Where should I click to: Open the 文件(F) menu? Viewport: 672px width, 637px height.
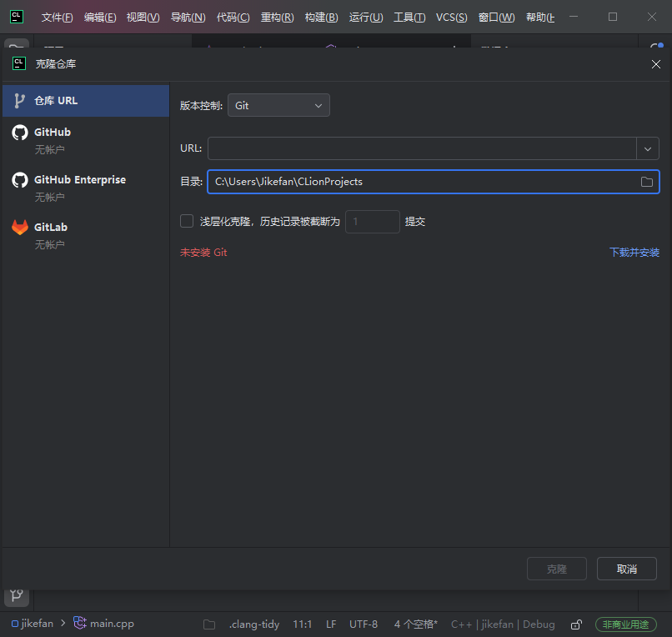57,18
